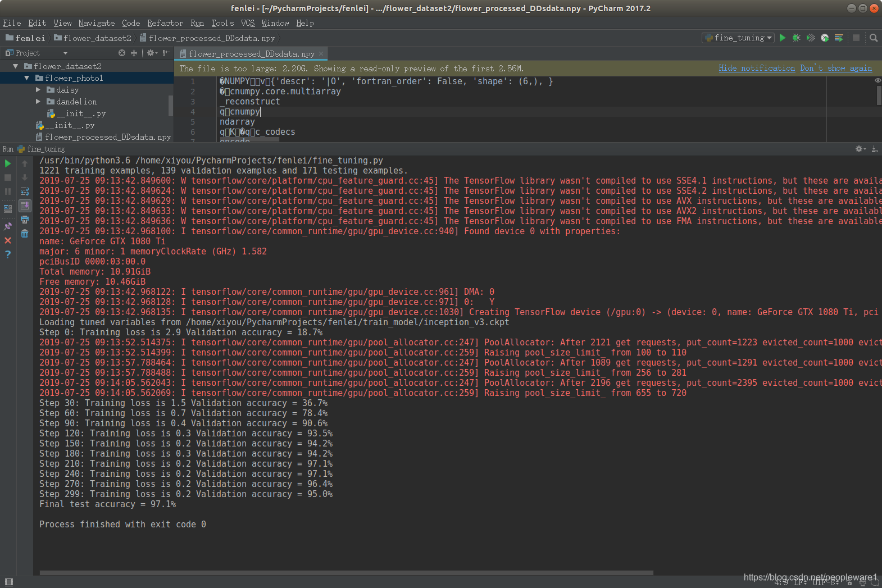Click the console horizontal scrollbar
The height and width of the screenshot is (588, 882).
point(346,573)
